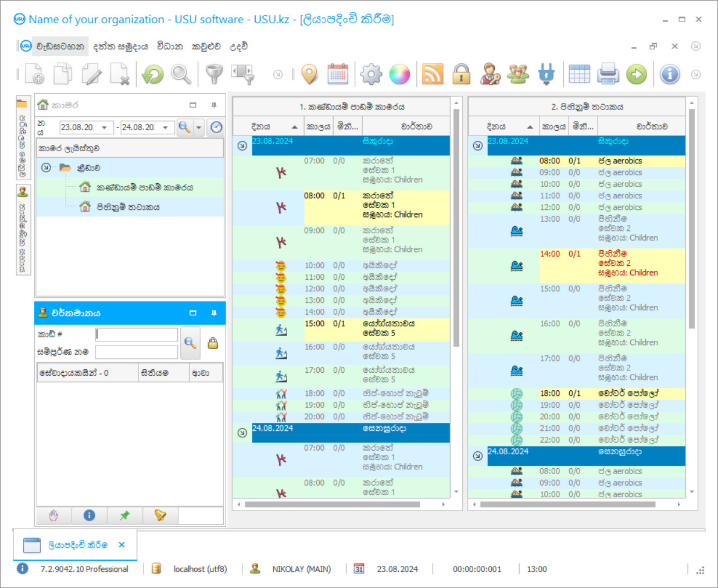Click the දිනය column header in room 1

(x=260, y=127)
